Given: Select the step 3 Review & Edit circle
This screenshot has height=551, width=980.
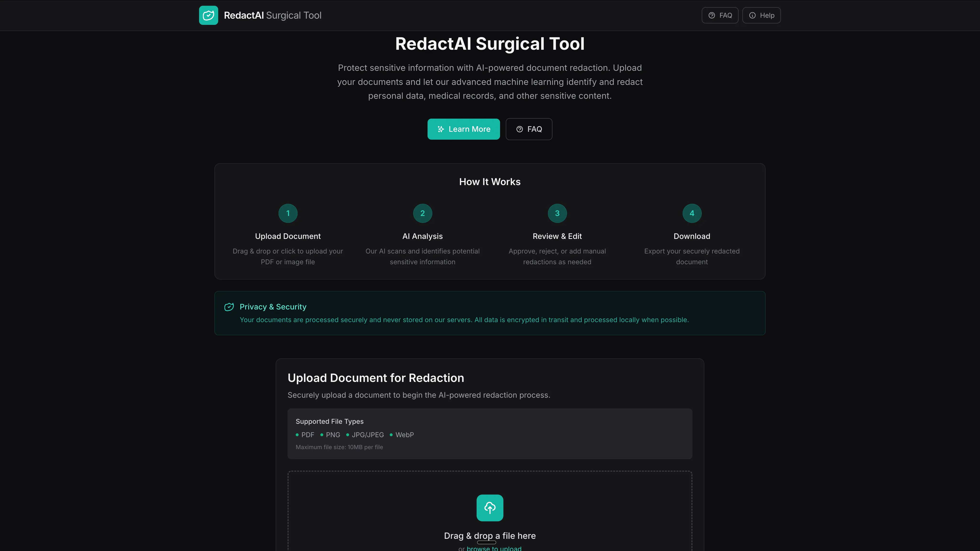Looking at the screenshot, I should (x=557, y=213).
